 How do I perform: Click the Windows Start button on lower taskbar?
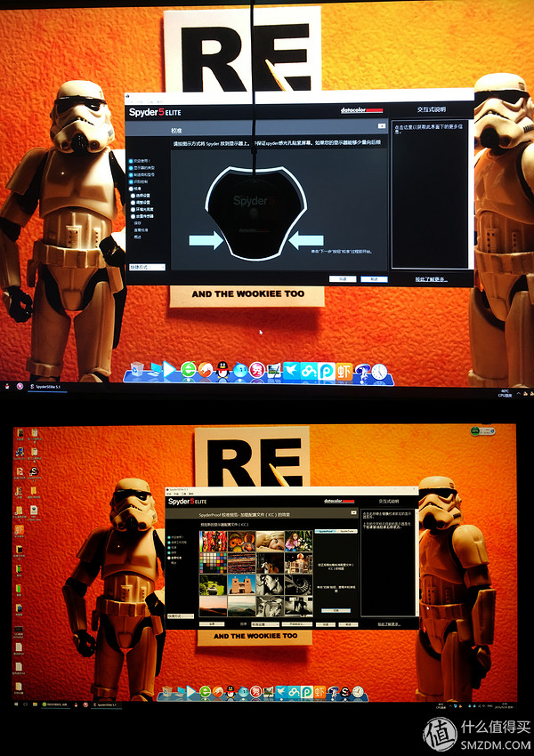[x=16, y=704]
